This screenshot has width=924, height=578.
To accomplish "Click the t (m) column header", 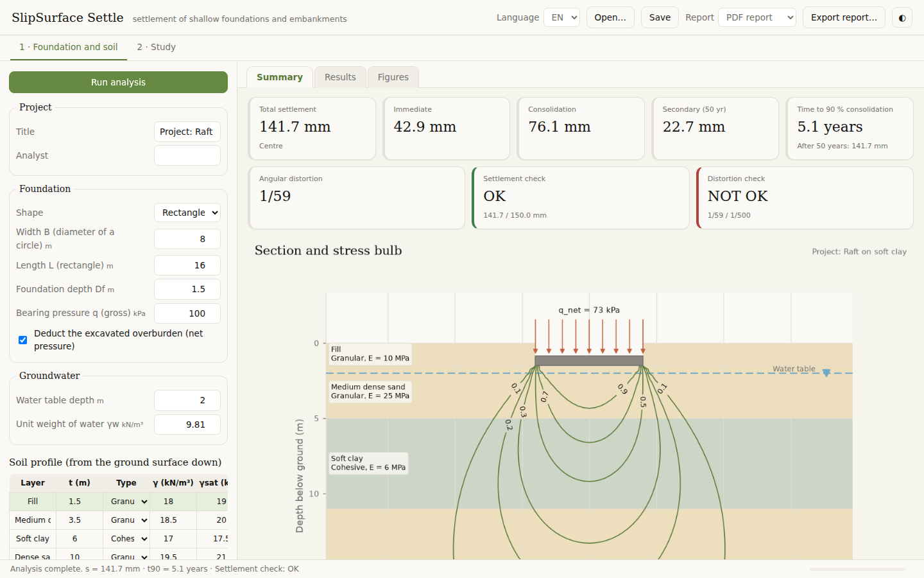I will tap(80, 483).
